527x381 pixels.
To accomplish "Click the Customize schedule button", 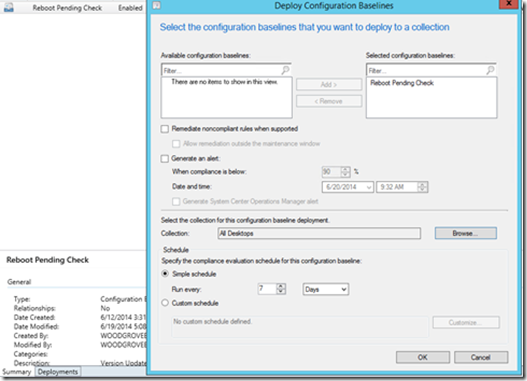I will (x=466, y=323).
